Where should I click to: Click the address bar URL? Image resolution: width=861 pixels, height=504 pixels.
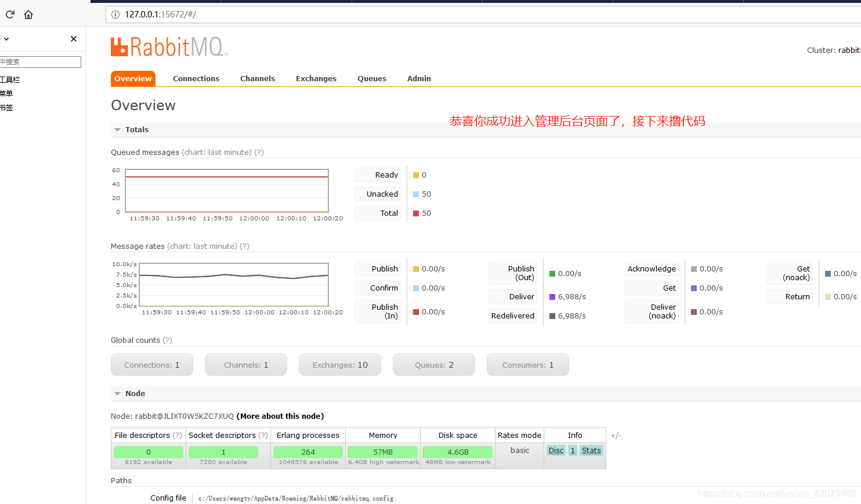(x=161, y=14)
